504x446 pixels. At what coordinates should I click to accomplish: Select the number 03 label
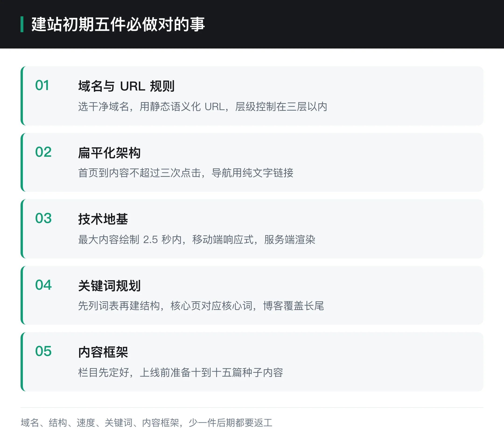(43, 218)
